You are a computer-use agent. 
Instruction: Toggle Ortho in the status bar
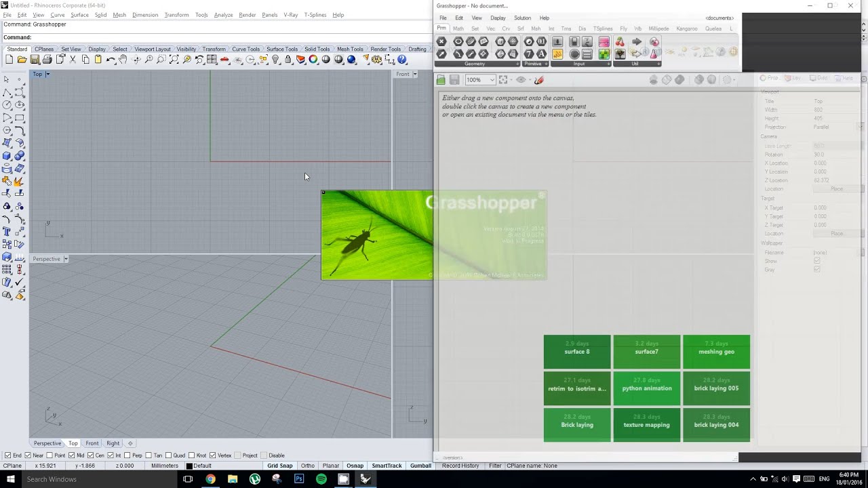[308, 466]
